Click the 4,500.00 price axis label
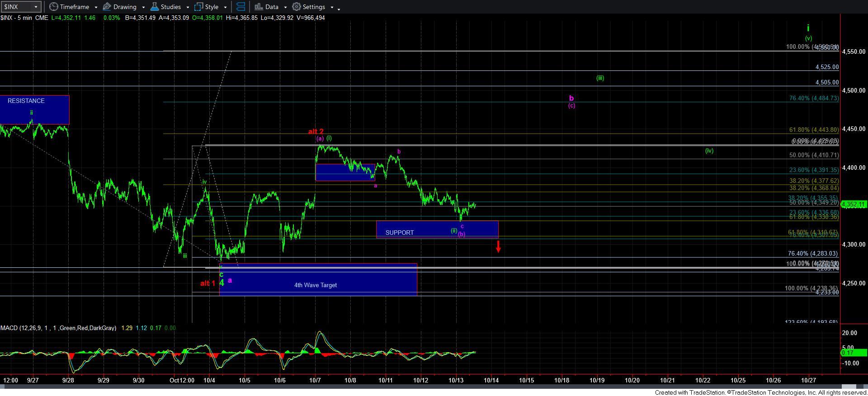This screenshot has width=868, height=396. pyautogui.click(x=853, y=90)
